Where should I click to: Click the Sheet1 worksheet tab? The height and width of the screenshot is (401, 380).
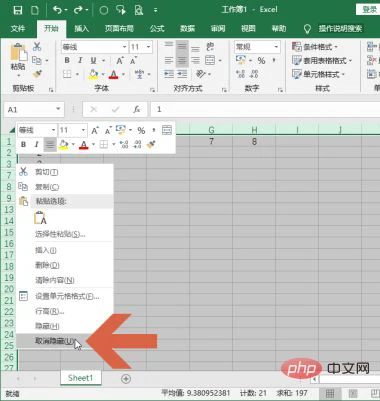80,378
